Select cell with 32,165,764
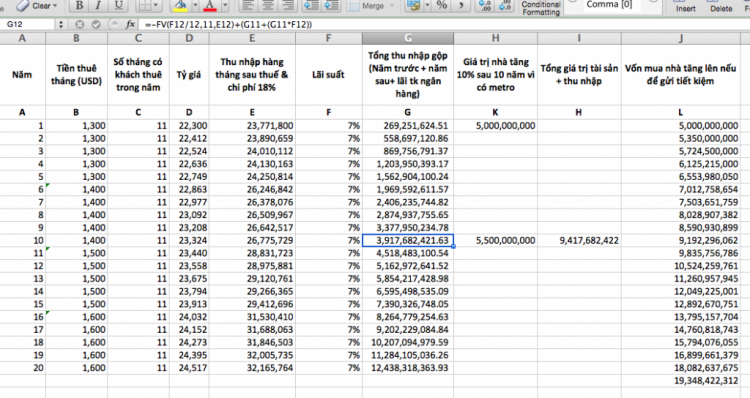 coord(252,368)
